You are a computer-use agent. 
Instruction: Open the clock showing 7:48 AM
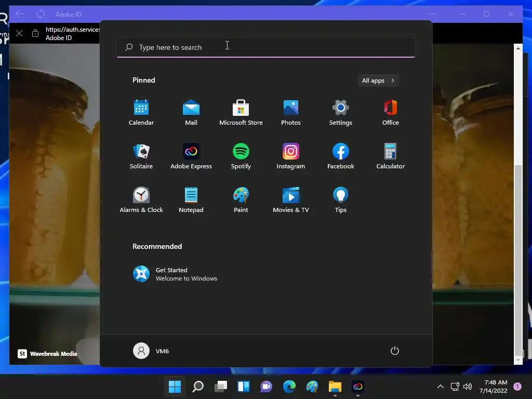(x=494, y=387)
